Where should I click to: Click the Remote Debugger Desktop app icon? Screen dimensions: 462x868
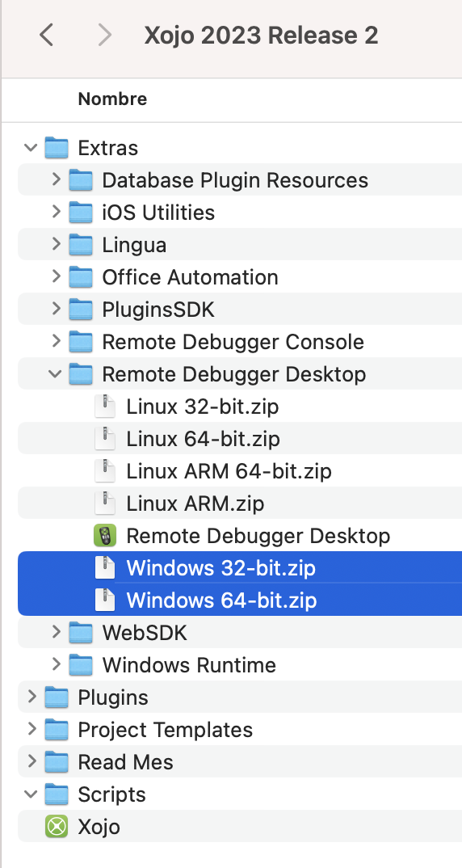pos(105,536)
